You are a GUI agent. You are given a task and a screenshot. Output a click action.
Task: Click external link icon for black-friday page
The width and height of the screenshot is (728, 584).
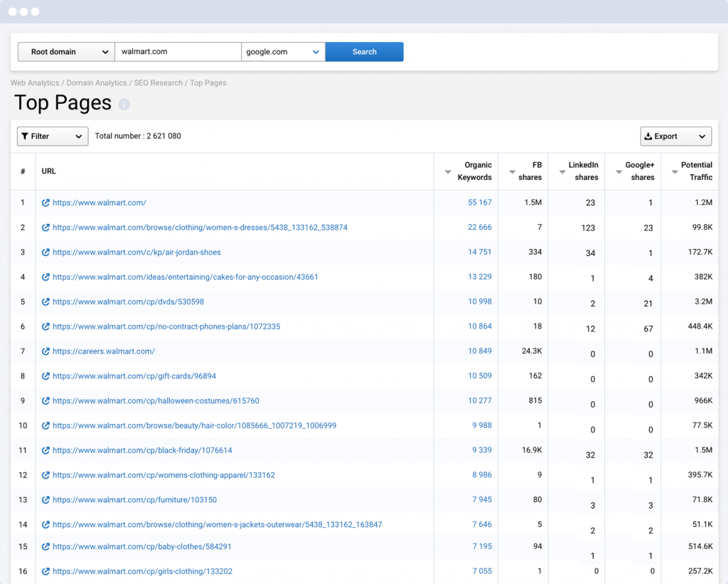click(x=45, y=450)
